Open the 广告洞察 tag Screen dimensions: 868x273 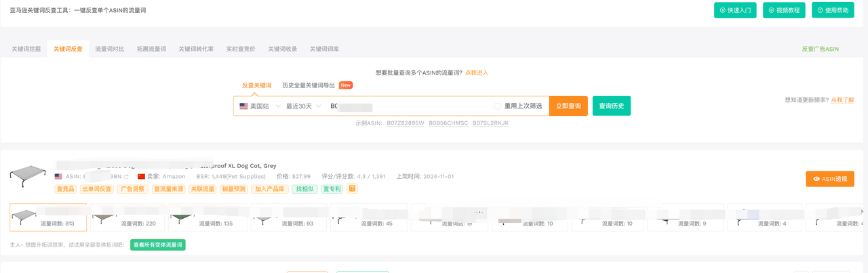pyautogui.click(x=132, y=188)
